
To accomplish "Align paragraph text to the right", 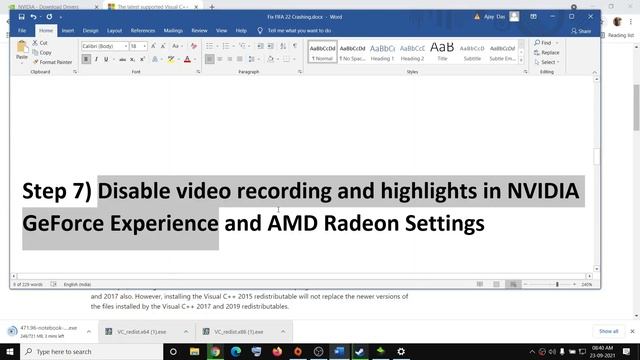I will (230, 60).
